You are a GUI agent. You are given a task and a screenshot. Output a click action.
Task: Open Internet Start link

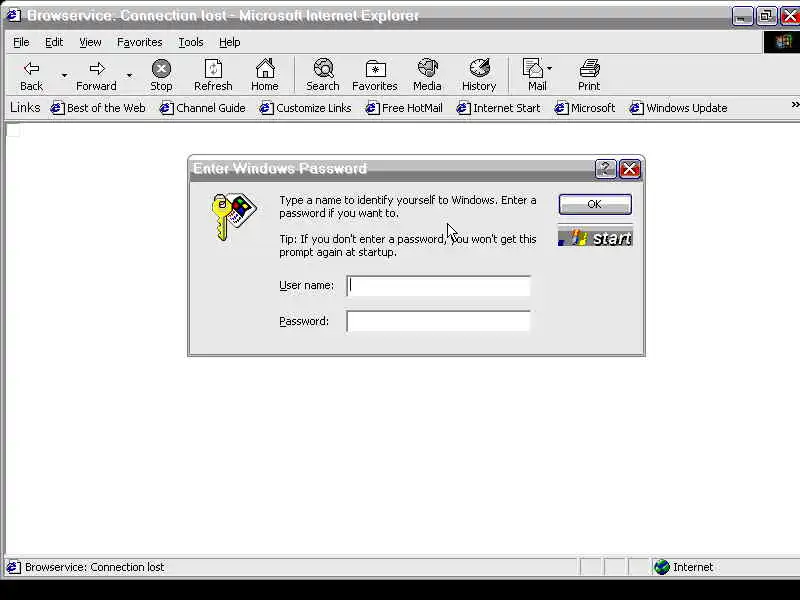pyautogui.click(x=498, y=108)
